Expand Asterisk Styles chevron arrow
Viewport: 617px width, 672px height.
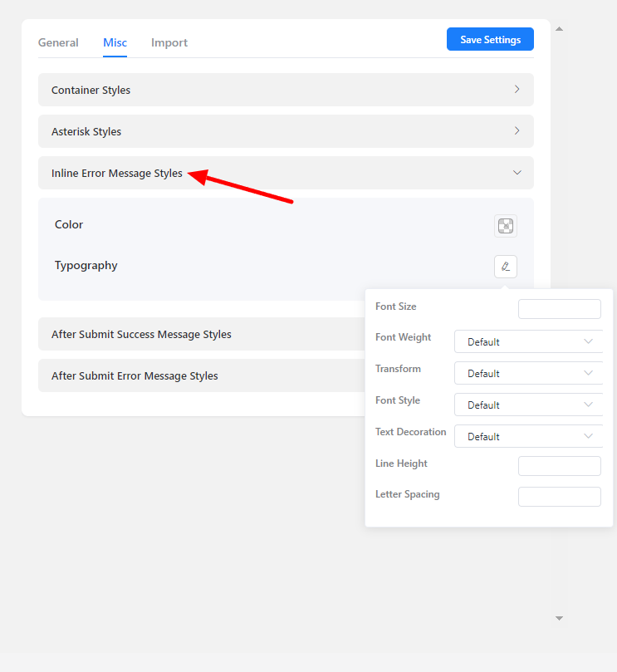click(x=517, y=131)
